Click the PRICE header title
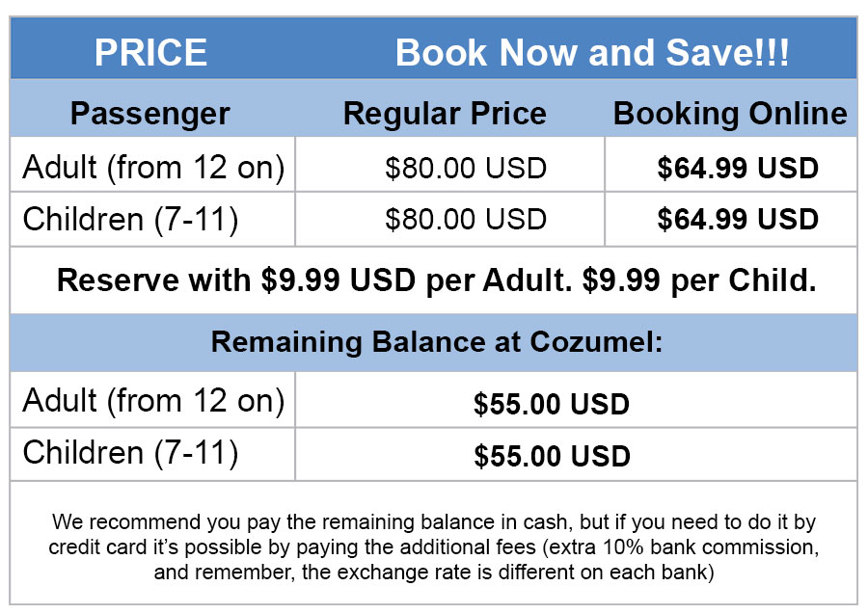 pos(150,53)
